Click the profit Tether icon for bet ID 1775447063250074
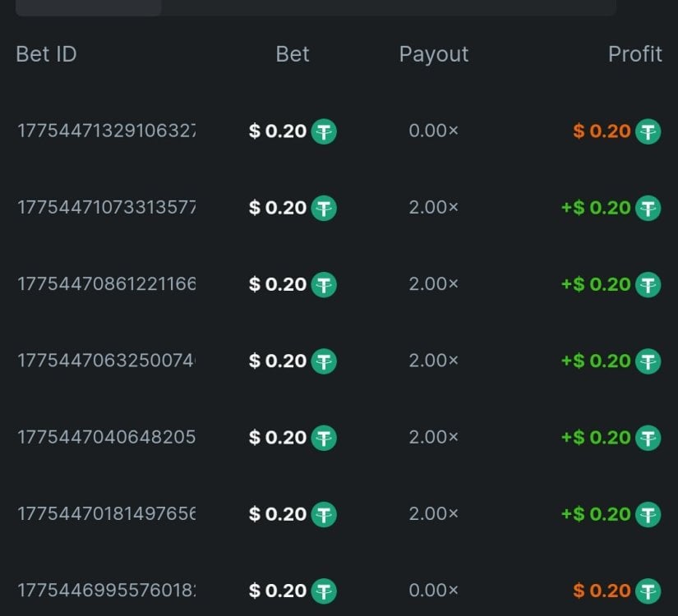This screenshot has height=616, width=678. tap(648, 361)
